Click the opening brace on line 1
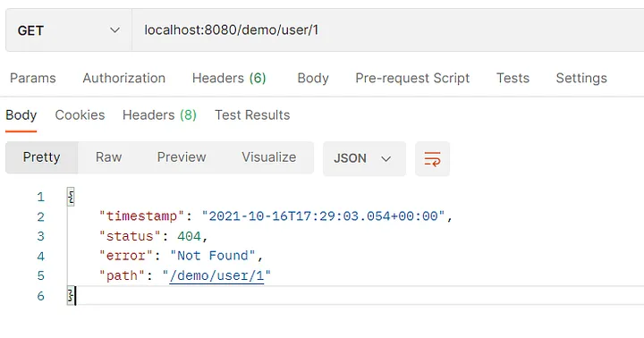The height and width of the screenshot is (338, 644). click(71, 197)
